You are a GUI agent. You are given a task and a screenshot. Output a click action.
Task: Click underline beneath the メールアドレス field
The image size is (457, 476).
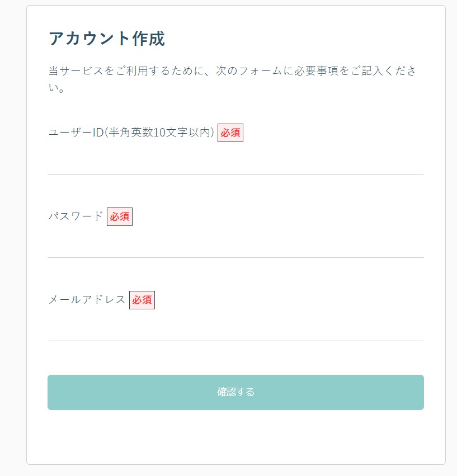[x=235, y=341]
